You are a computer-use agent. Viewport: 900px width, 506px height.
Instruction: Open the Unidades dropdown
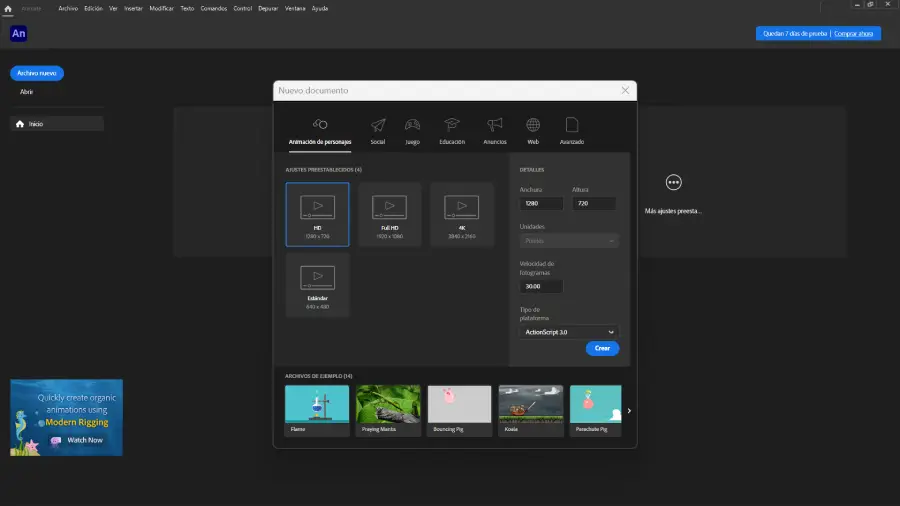click(x=569, y=241)
